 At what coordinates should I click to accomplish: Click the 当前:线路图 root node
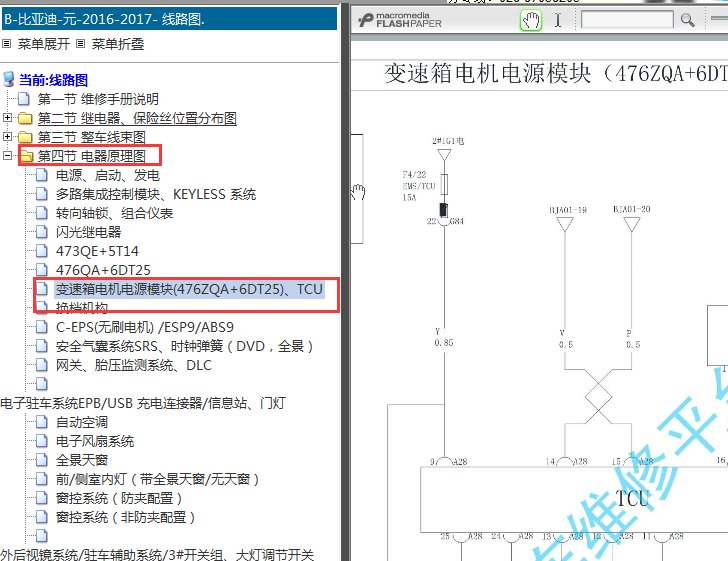point(53,80)
